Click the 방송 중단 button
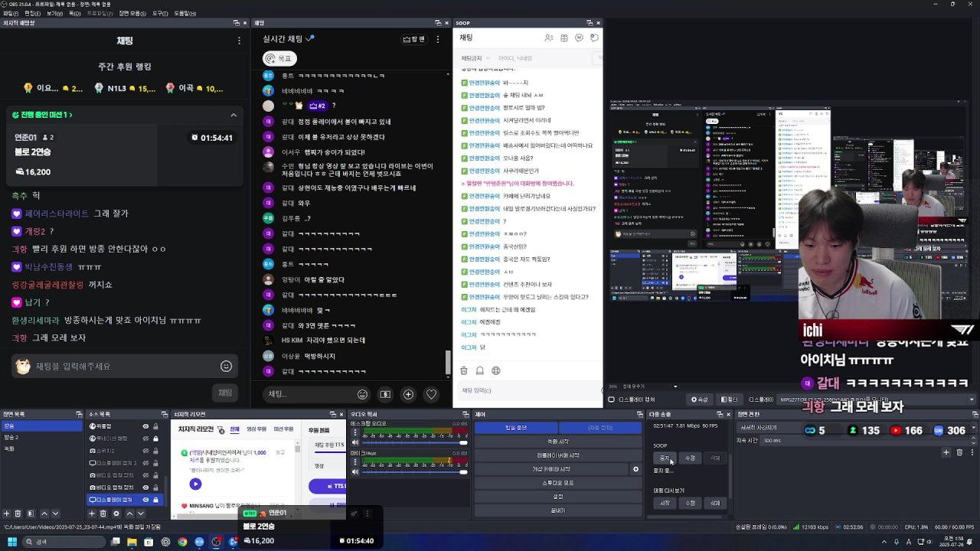 [x=515, y=428]
